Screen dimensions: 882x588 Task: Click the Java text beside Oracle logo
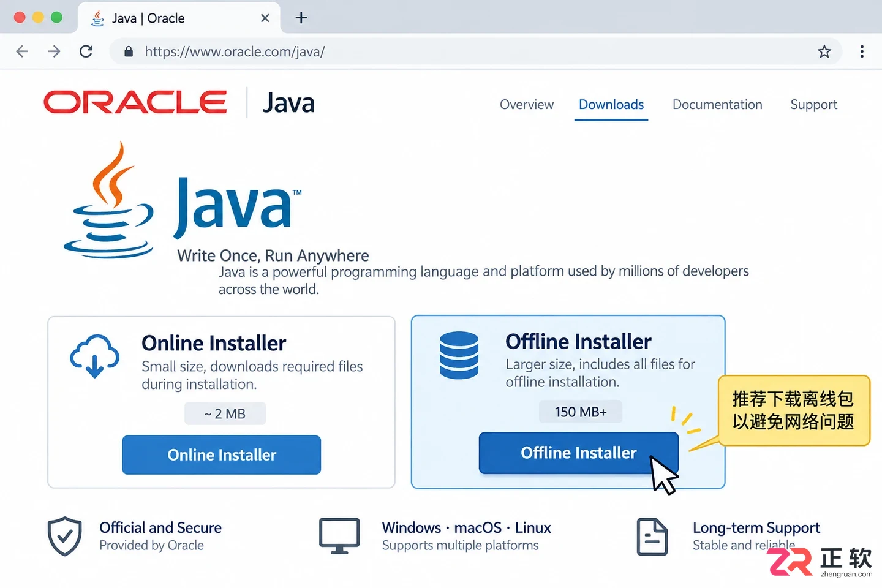[288, 103]
